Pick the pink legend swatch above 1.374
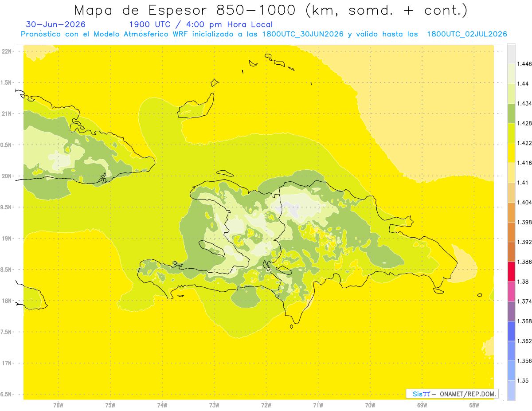This screenshot has height=411, width=532. pyautogui.click(x=511, y=291)
